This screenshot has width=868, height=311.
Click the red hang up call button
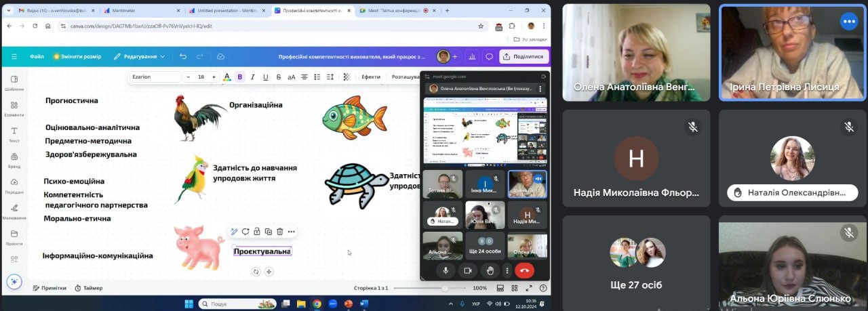[x=524, y=270]
